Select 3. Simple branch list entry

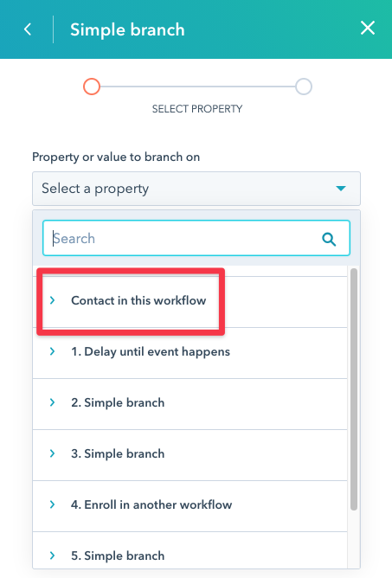coord(190,455)
